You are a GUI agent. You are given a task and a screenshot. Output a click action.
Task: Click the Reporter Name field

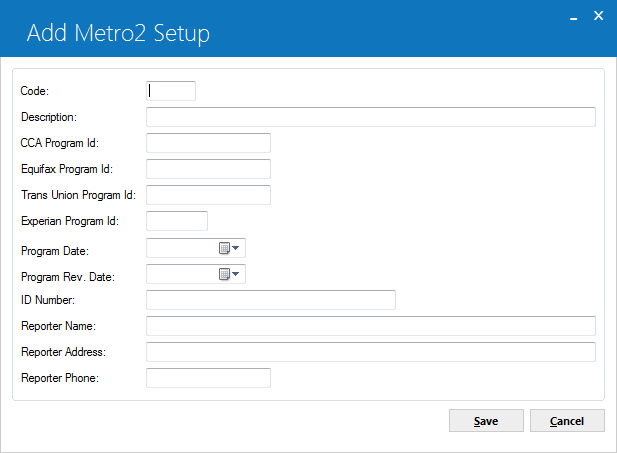coord(371,326)
